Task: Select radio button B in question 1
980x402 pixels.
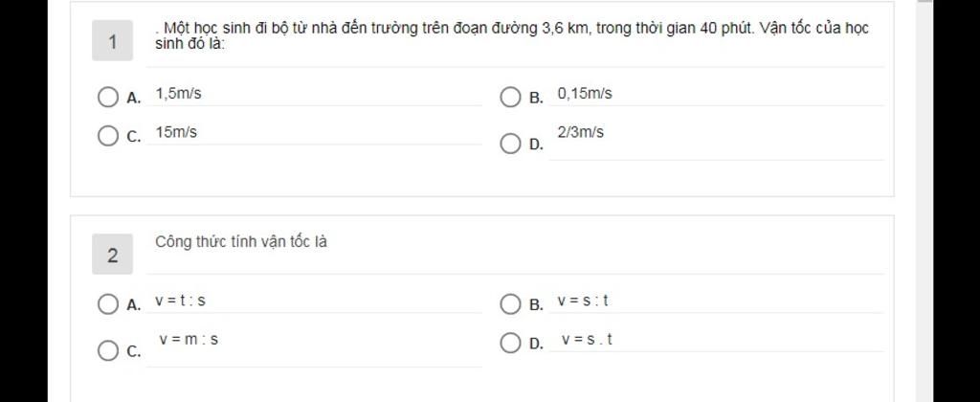Action: coord(511,98)
